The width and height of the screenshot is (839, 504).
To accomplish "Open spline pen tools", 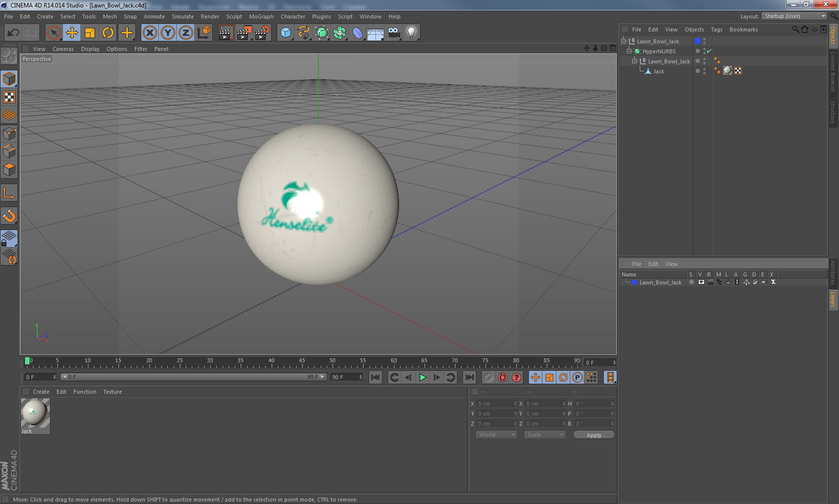I will pyautogui.click(x=304, y=33).
